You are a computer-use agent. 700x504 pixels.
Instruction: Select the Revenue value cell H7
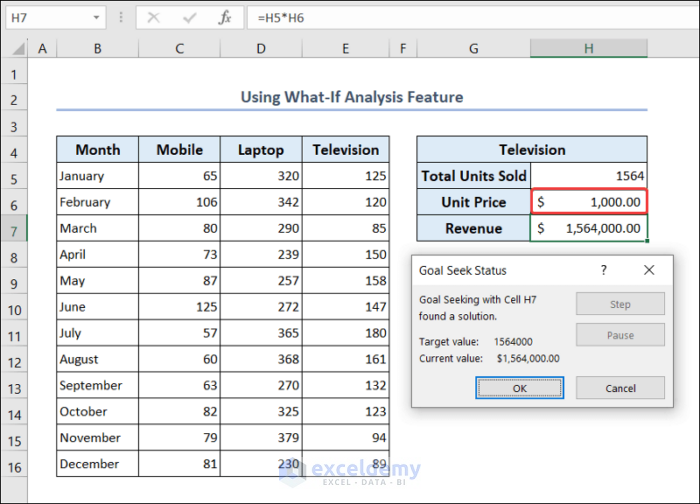tap(589, 228)
